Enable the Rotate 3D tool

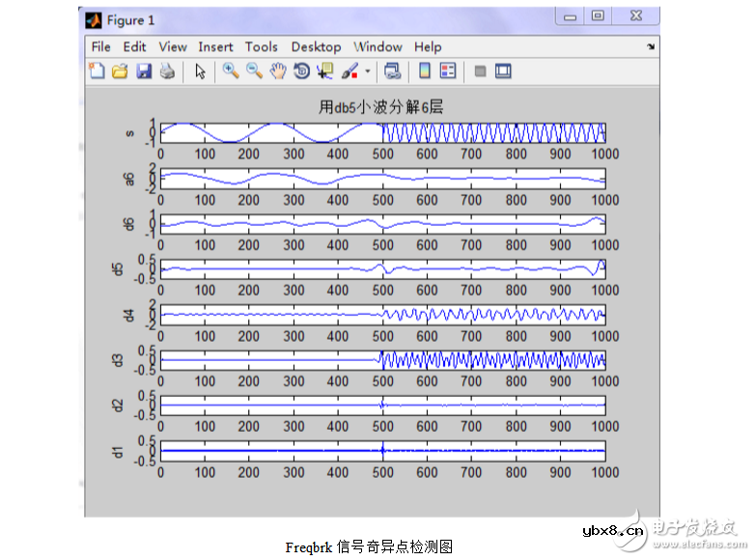(x=301, y=71)
